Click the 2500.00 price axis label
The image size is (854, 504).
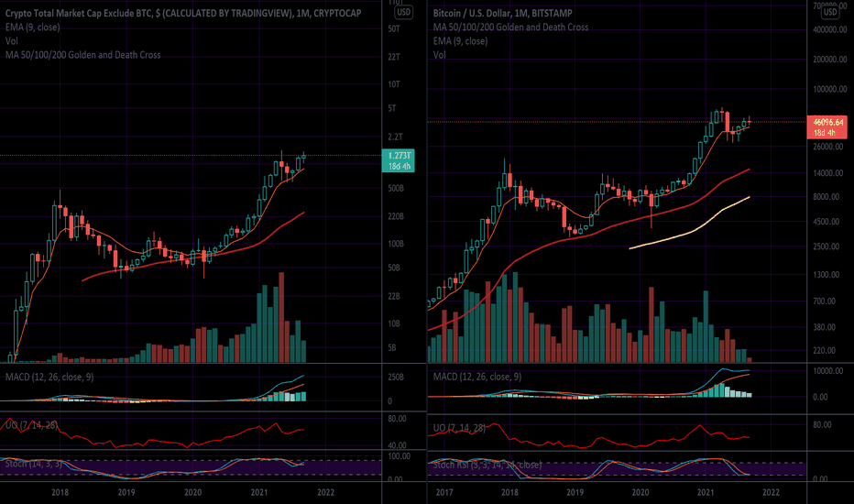(827, 247)
